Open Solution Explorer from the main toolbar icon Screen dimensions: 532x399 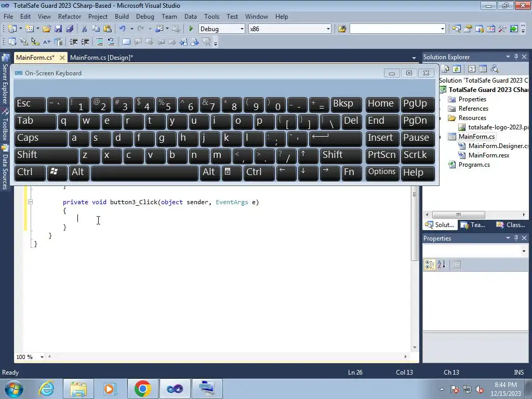[x=456, y=29]
